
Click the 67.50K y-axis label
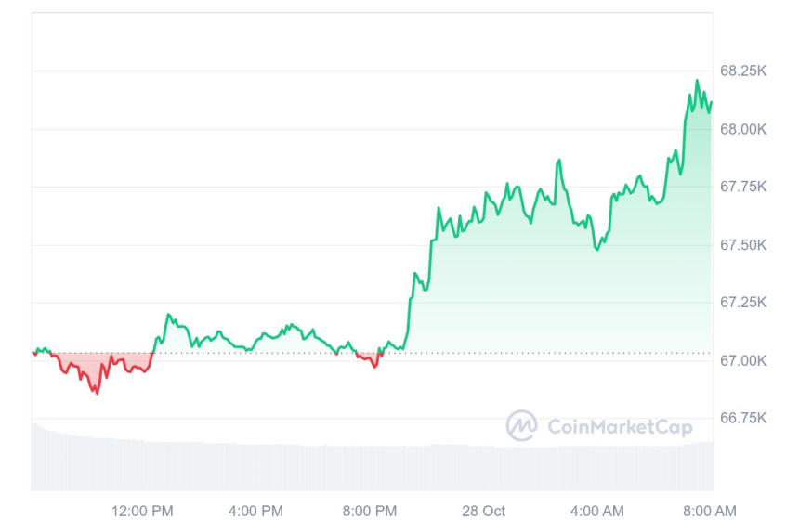743,245
